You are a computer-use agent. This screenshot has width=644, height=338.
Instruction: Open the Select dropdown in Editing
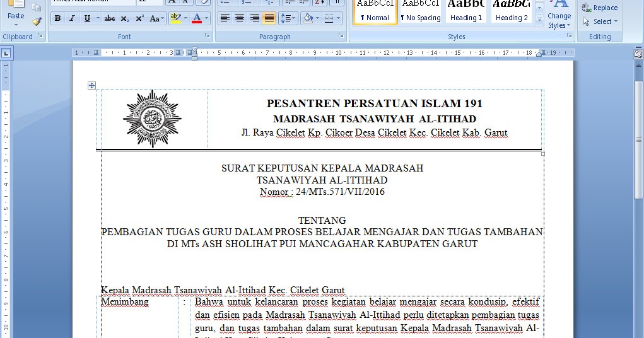tap(600, 21)
